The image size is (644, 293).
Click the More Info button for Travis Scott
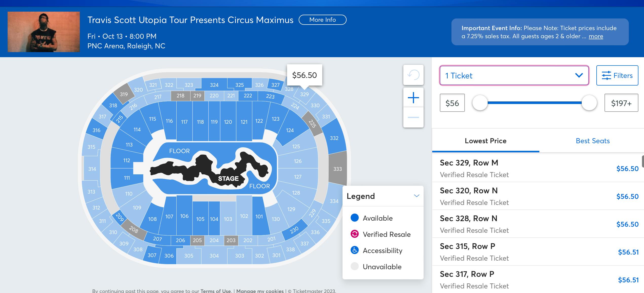(322, 19)
